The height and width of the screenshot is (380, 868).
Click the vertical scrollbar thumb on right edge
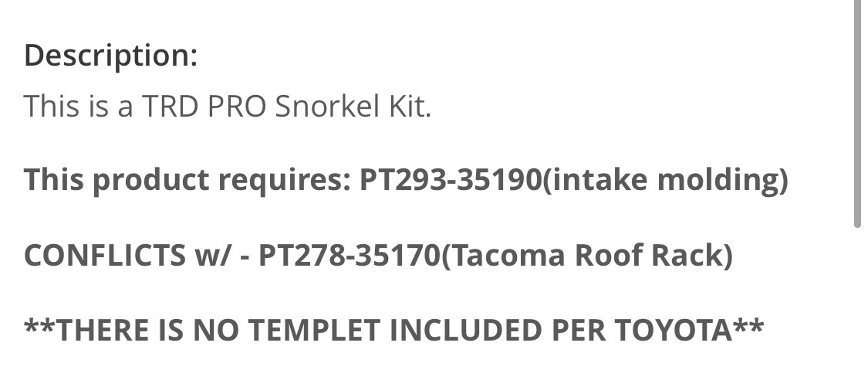point(857,114)
